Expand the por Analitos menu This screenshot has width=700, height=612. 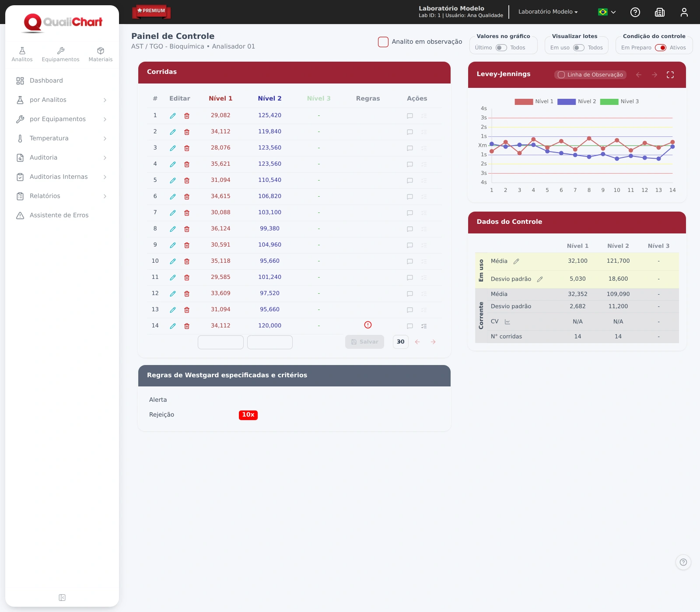click(x=62, y=100)
